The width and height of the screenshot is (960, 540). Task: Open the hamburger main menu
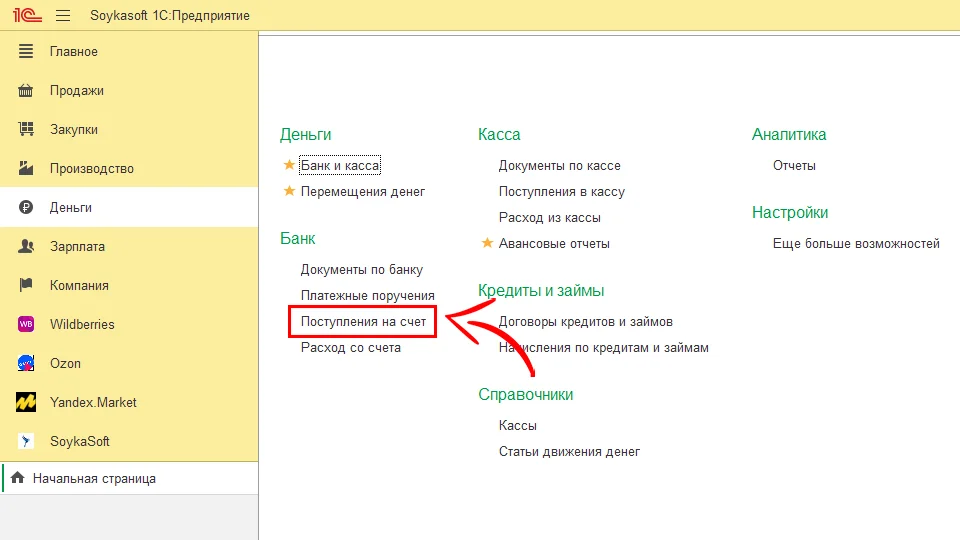click(x=63, y=16)
